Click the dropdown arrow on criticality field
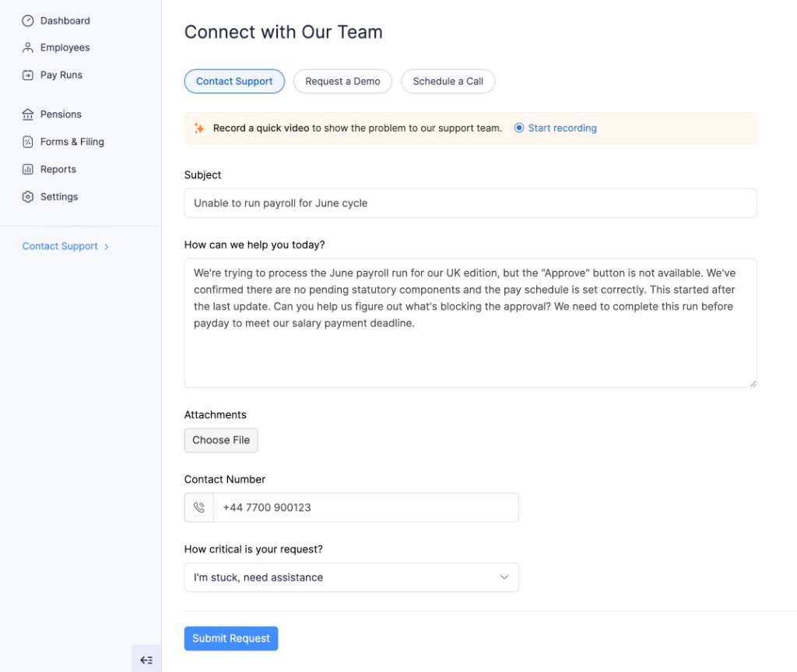Viewport: 797px width, 672px height. (x=504, y=577)
